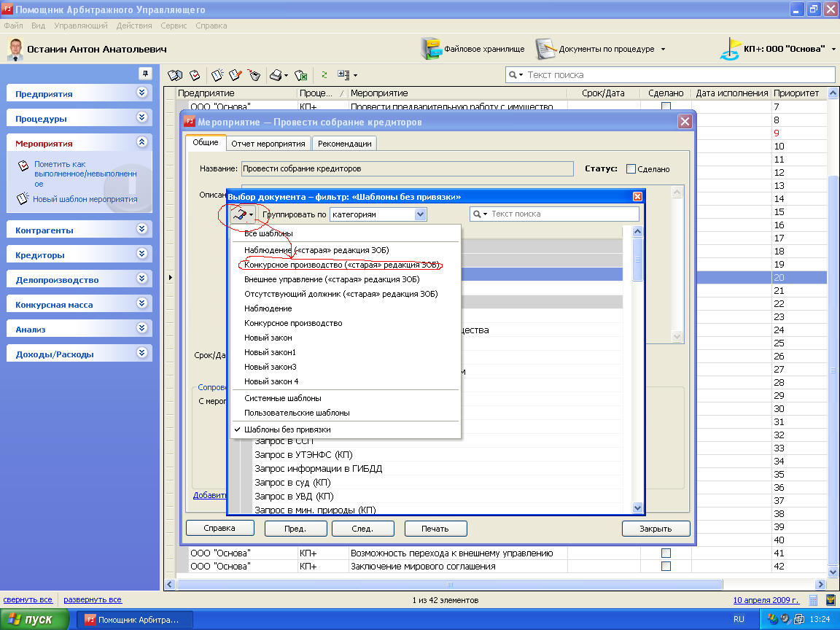Click the main table horizontal scrollbar

449,584
